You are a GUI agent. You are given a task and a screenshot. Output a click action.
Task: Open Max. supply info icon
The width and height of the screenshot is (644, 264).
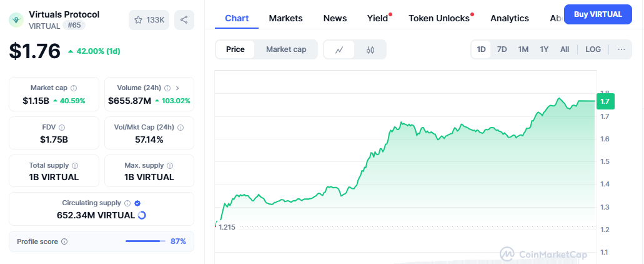click(170, 166)
